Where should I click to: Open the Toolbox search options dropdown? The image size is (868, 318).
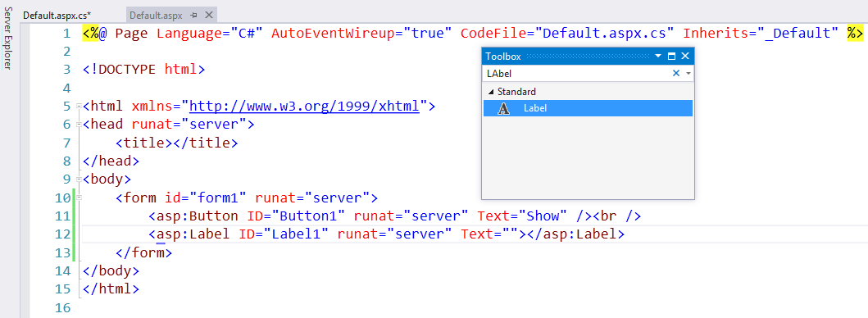point(688,73)
